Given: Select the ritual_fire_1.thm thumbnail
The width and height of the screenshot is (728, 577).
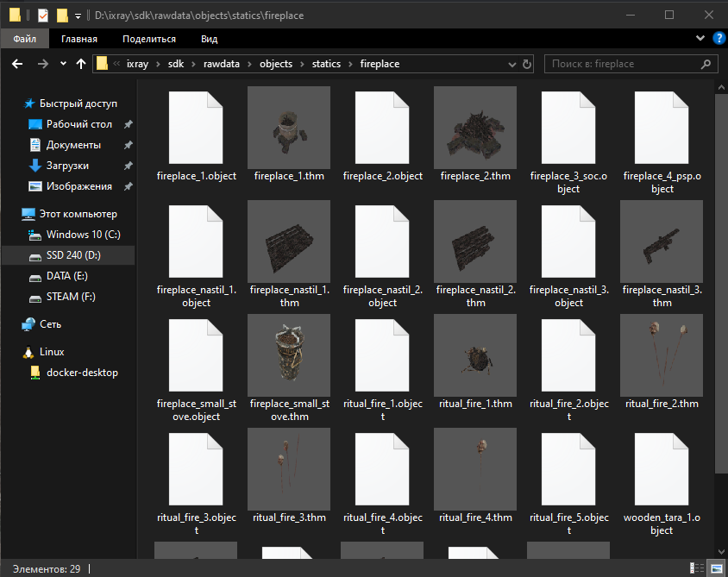Looking at the screenshot, I should 475,355.
